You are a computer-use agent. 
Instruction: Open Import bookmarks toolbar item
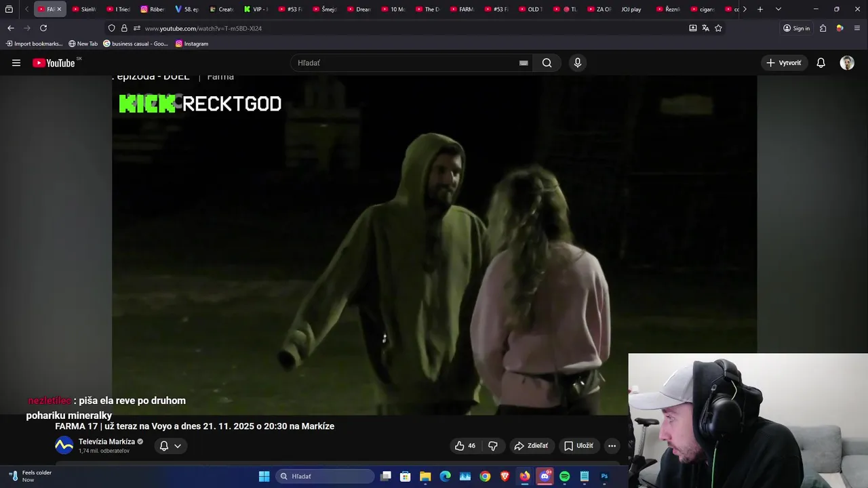34,43
